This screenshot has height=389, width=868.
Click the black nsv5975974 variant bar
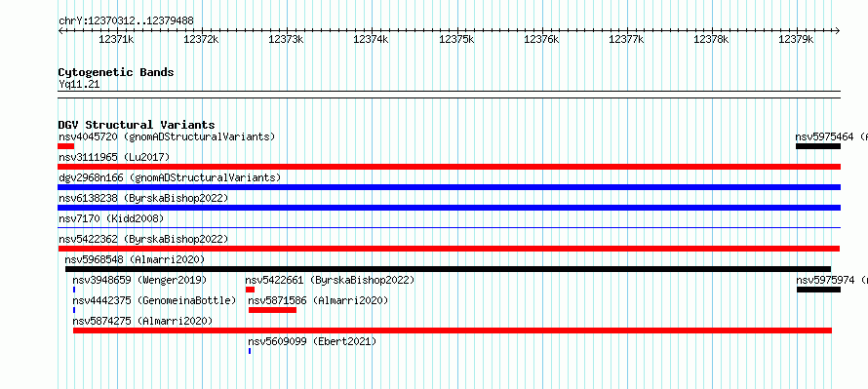point(818,290)
